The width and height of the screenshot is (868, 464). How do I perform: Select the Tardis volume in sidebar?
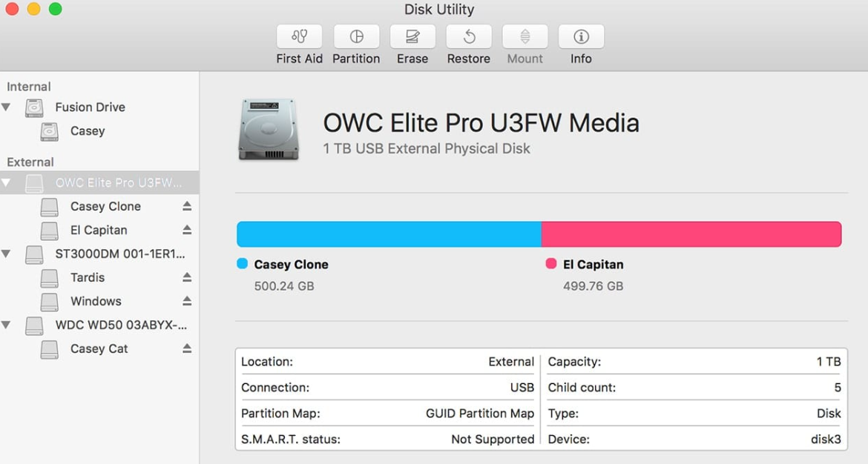[88, 277]
